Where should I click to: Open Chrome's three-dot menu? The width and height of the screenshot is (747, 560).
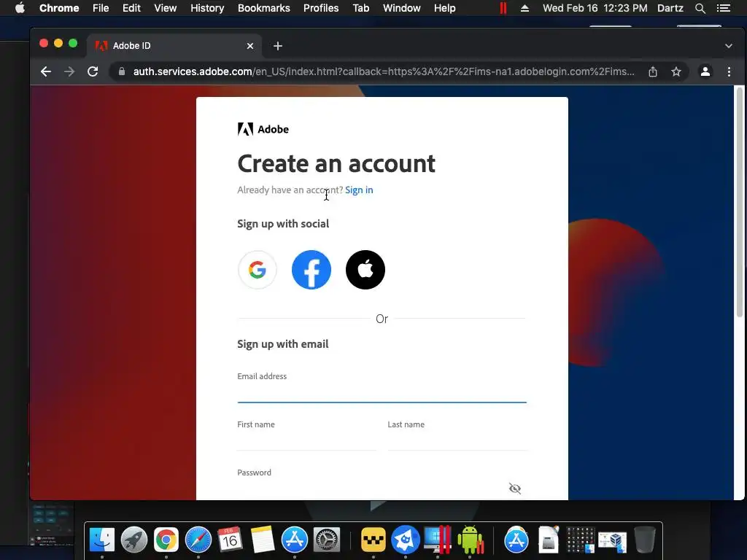(729, 71)
